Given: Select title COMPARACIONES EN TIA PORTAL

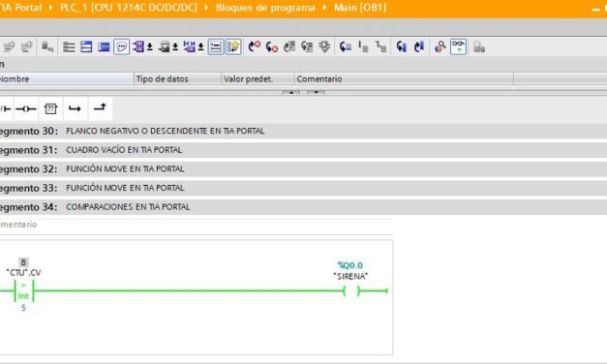Looking at the screenshot, I should [x=128, y=207].
